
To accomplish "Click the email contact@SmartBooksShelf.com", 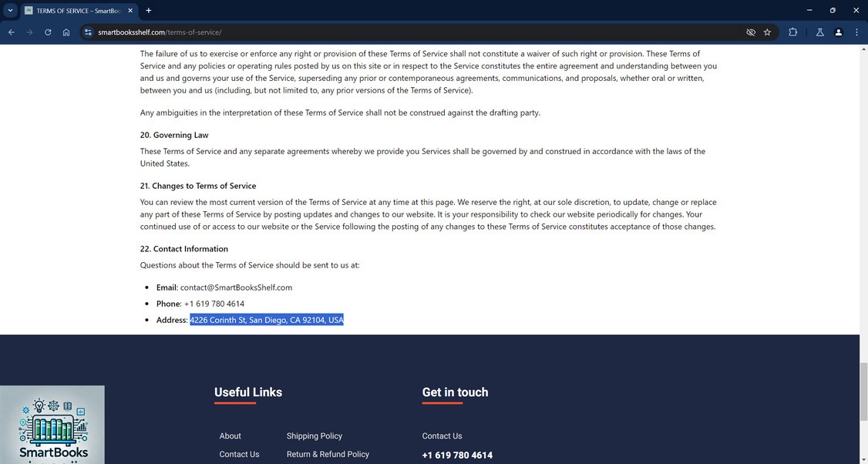I will [236, 287].
